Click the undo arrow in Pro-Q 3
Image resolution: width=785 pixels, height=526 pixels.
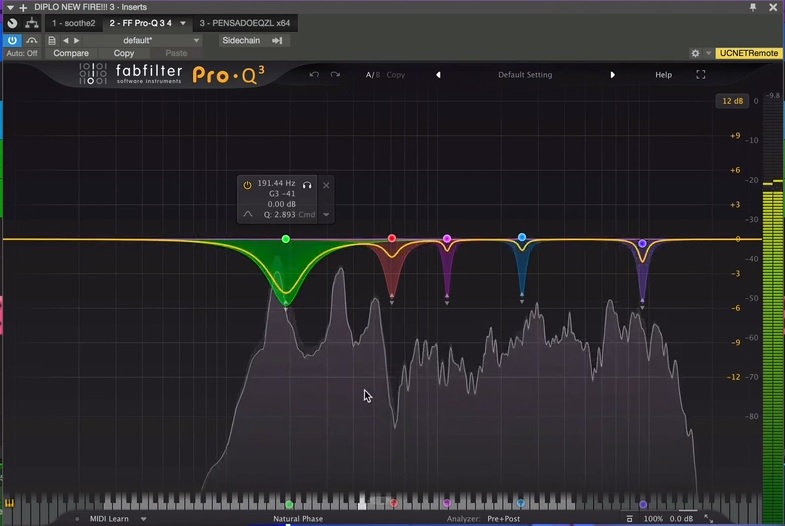(x=314, y=75)
